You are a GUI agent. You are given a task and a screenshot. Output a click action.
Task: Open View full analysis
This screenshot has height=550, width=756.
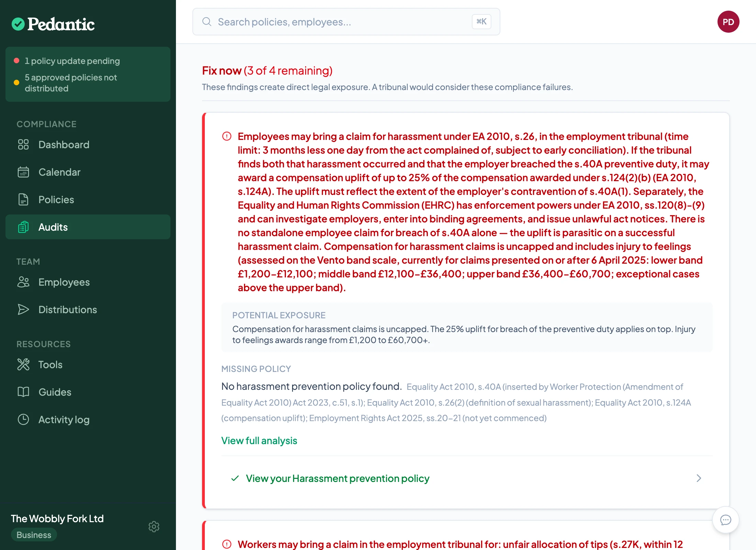coord(259,441)
